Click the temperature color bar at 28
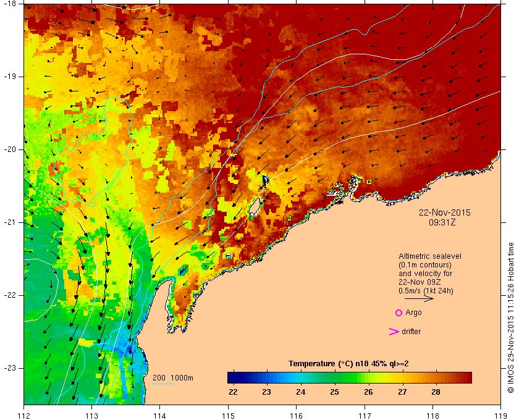This screenshot has width=519, height=420. point(436,377)
